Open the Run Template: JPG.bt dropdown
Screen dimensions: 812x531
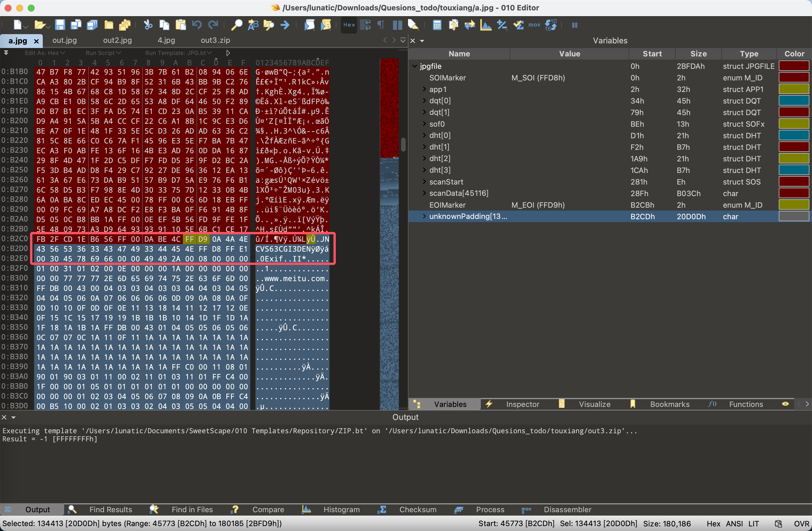click(x=178, y=53)
